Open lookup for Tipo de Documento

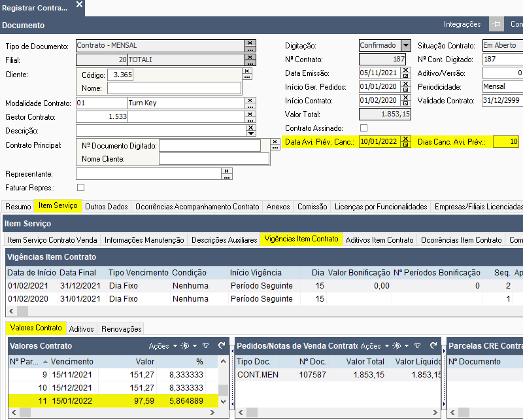pos(250,49)
